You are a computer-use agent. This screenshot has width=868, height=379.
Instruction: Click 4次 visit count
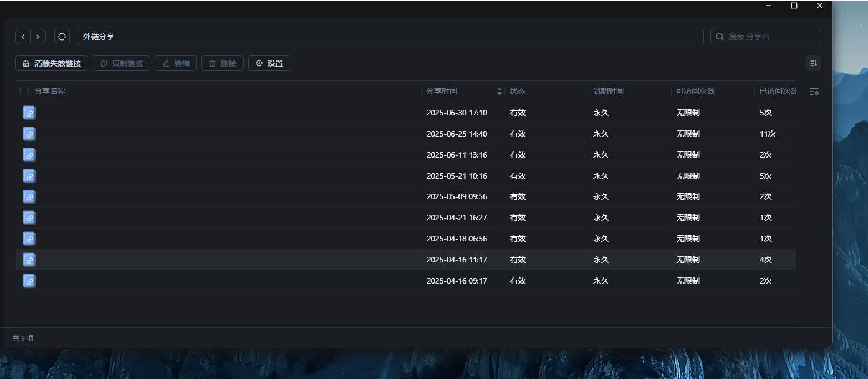click(x=766, y=260)
